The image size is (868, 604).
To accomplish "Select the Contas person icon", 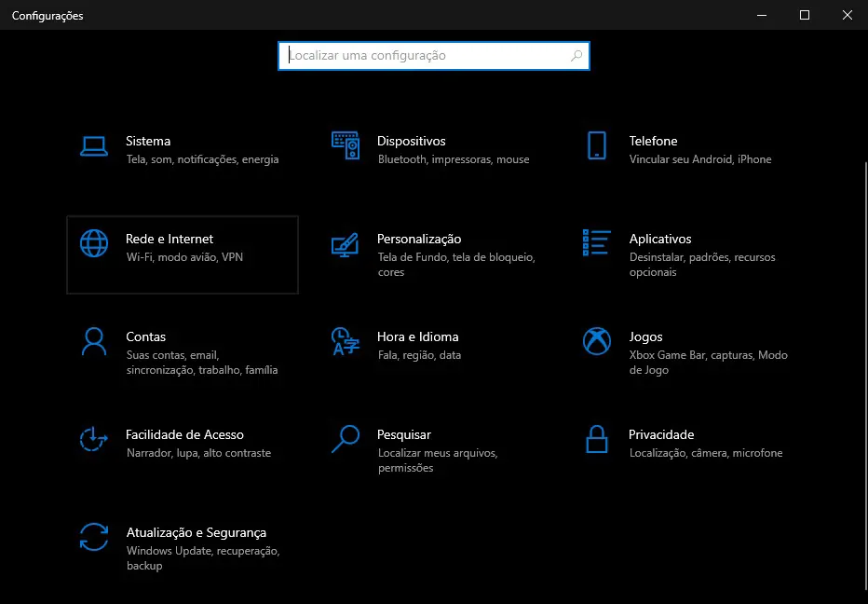I will coord(93,341).
